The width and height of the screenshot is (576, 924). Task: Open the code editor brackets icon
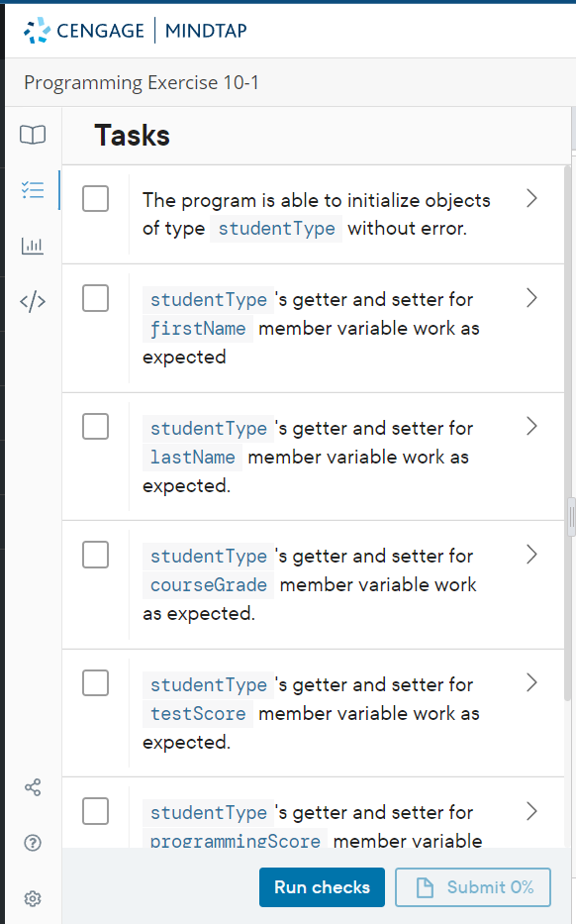coord(33,301)
